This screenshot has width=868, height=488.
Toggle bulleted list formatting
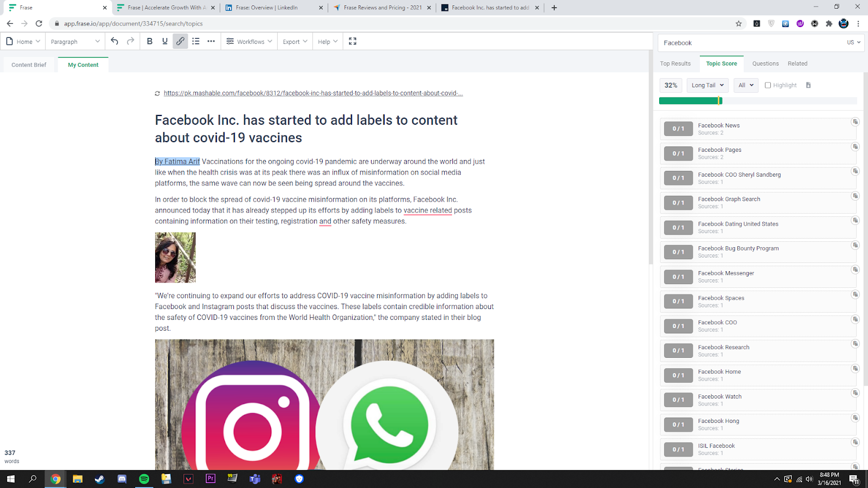pyautogui.click(x=196, y=41)
